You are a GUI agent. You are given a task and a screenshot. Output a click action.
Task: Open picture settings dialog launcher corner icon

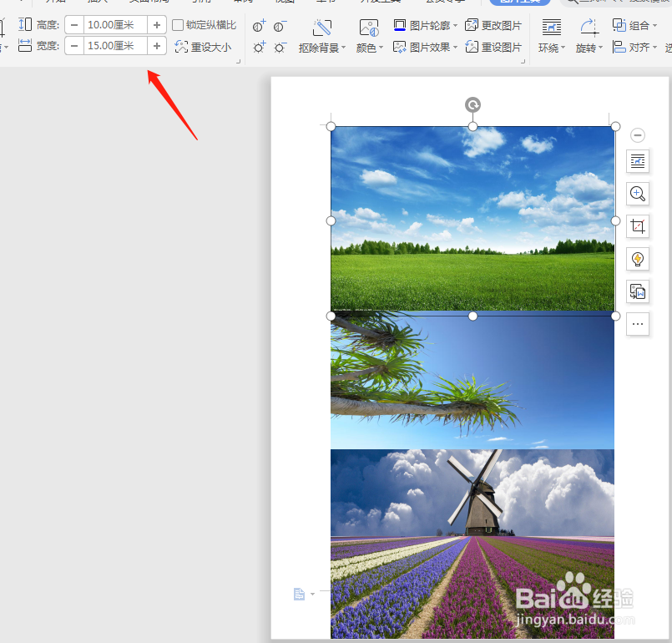point(523,62)
